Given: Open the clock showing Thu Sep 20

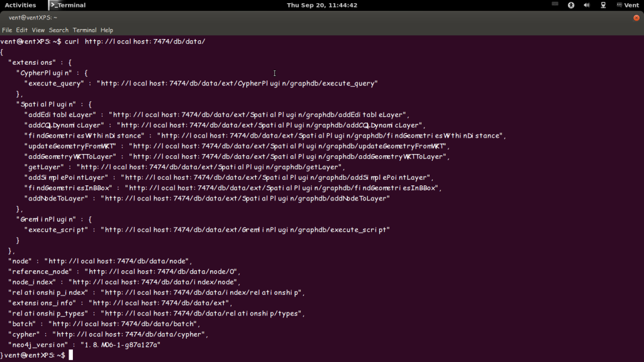Looking at the screenshot, I should (x=321, y=5).
